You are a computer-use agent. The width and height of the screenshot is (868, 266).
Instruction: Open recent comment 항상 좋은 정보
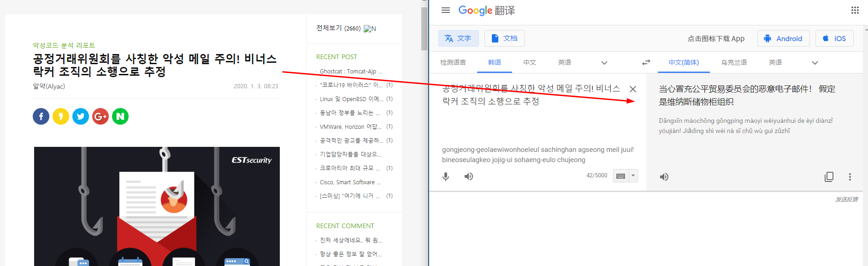[x=351, y=254]
